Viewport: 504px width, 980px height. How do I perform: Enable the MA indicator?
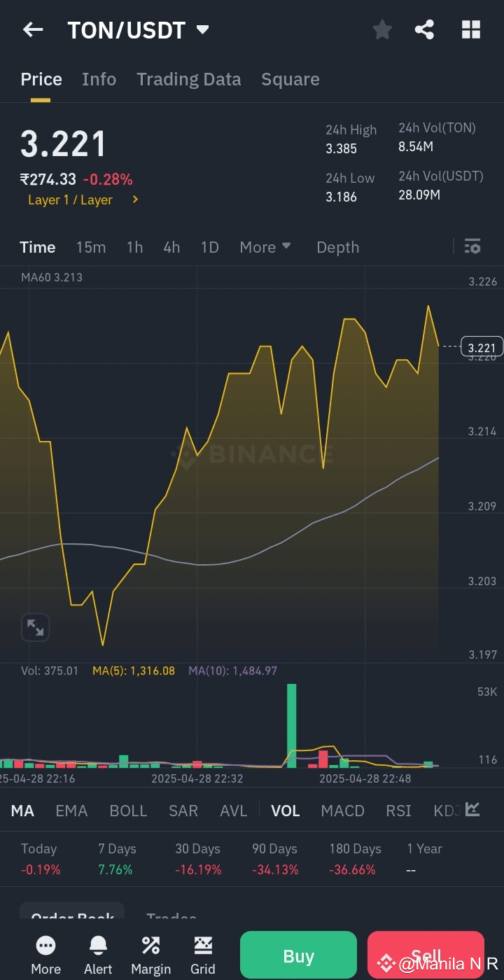coord(22,811)
